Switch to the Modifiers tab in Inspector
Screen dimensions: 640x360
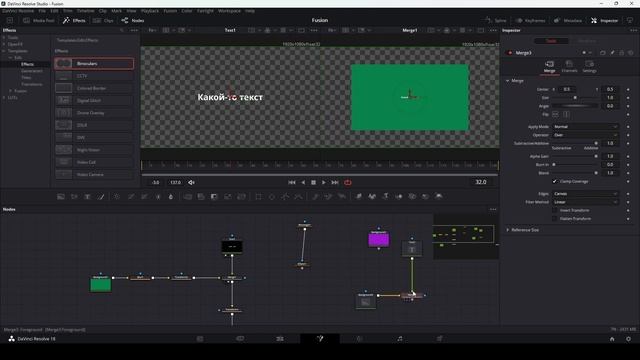coord(587,41)
